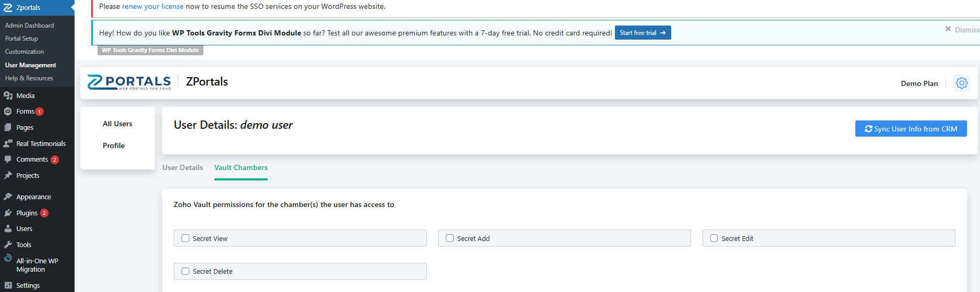Click the Sync User Info from CRM button
This screenshot has width=980, height=292.
pos(911,129)
